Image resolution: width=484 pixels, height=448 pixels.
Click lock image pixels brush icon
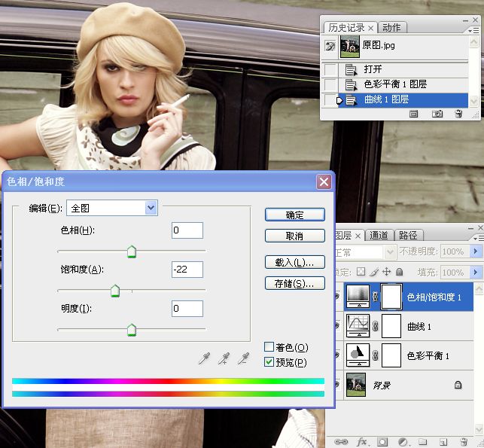(373, 272)
